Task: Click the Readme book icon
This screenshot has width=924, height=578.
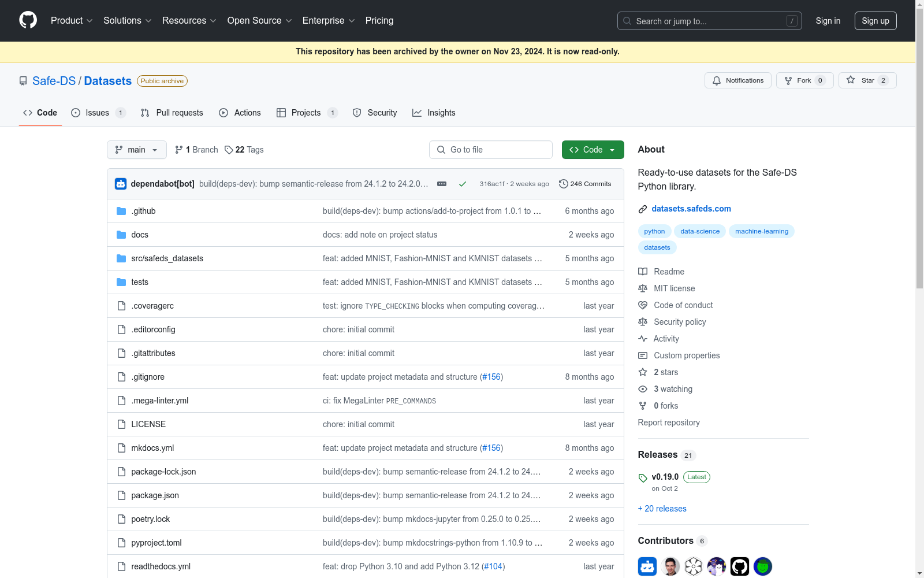Action: [643, 272]
